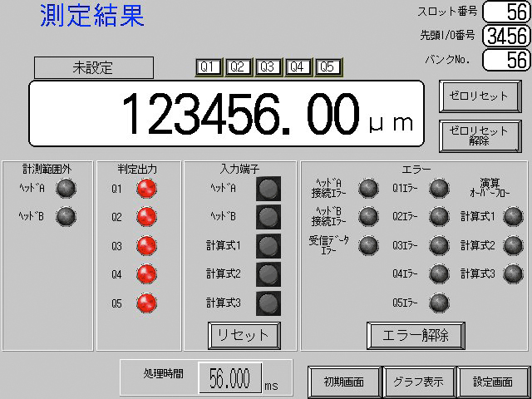Open the 初期画面 screen

344,383
